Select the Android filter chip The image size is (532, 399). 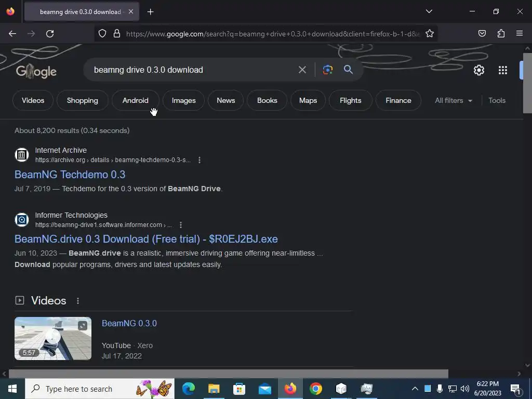pos(136,100)
